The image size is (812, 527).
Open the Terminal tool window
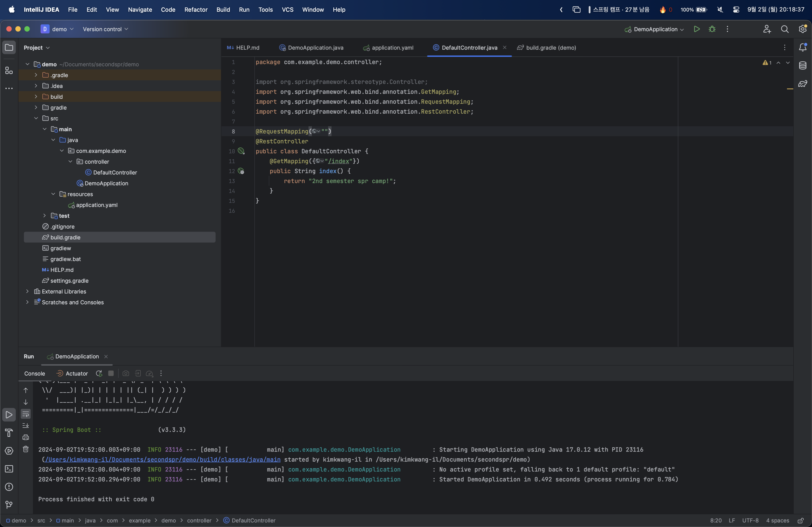(9, 469)
